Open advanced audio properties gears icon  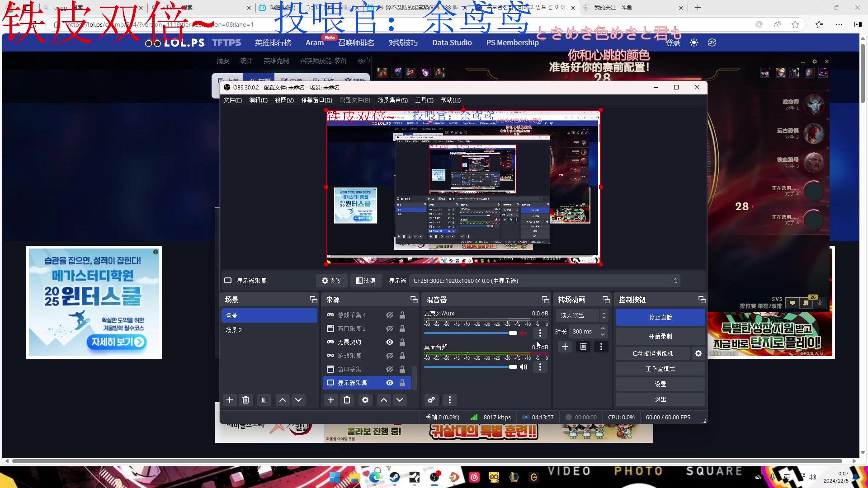431,400
